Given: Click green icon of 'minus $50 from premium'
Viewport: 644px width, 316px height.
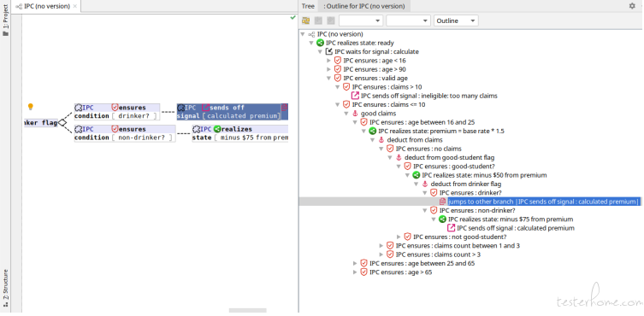Looking at the screenshot, I should 416,175.
